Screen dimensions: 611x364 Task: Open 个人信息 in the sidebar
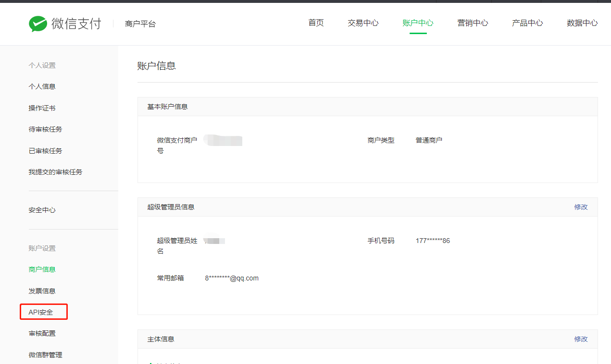42,86
